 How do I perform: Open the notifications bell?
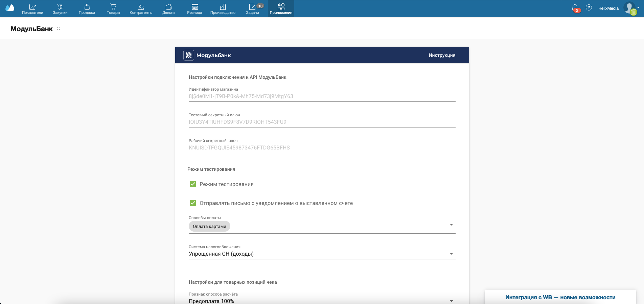(x=575, y=8)
